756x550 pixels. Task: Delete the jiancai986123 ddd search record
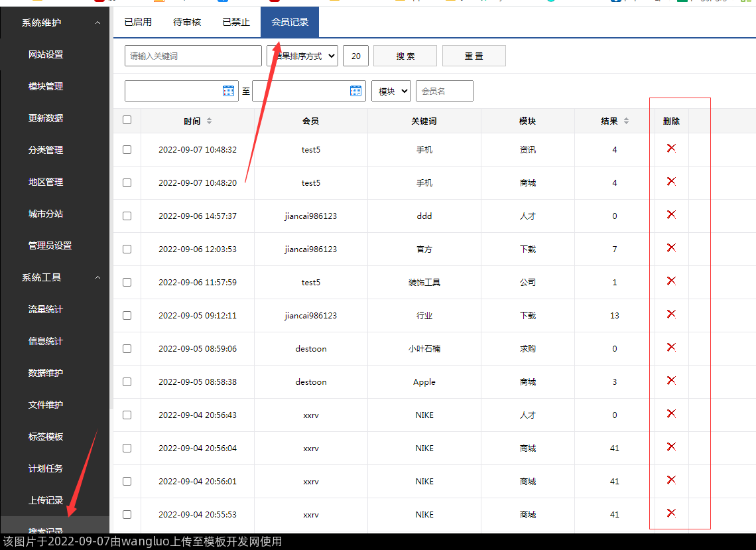point(671,214)
